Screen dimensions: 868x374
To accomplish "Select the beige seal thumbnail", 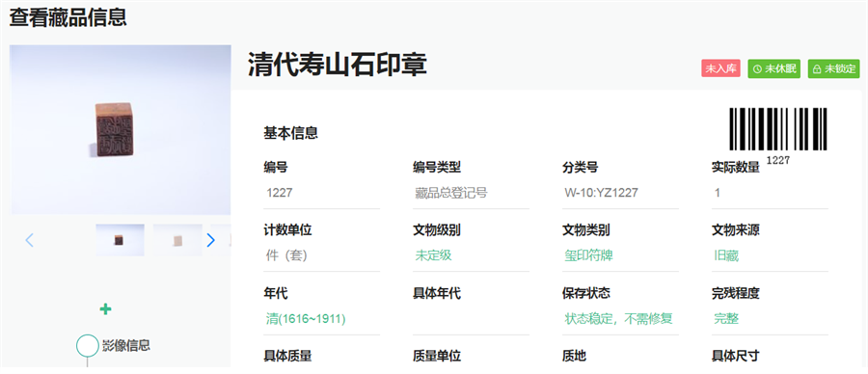I will coord(177,240).
